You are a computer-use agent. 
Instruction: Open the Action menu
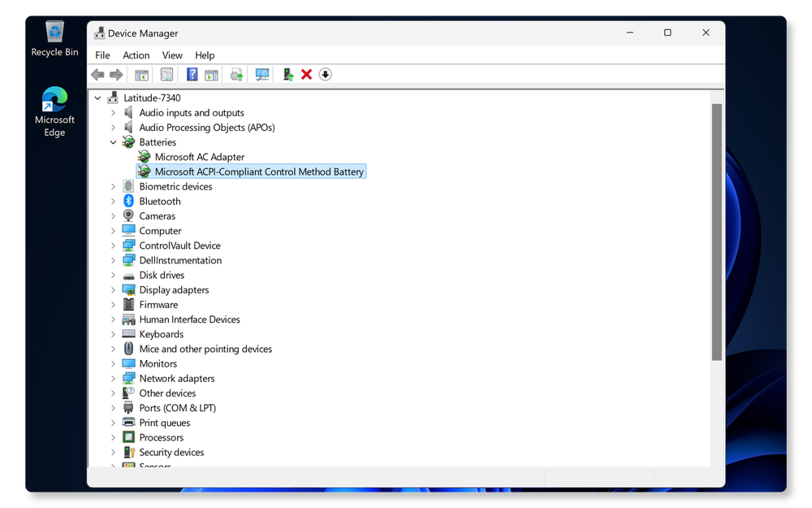(x=136, y=55)
